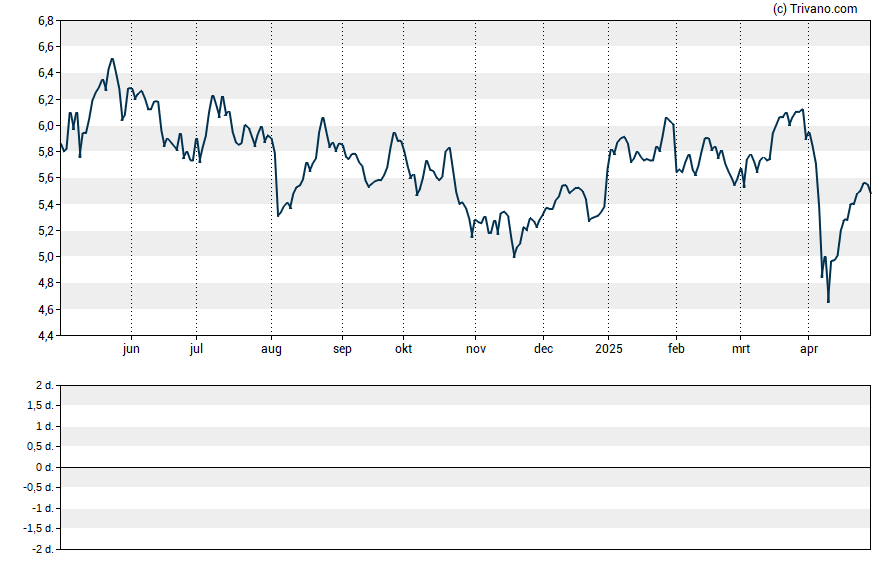Click the '2 d.' lower chart label

tap(44, 386)
